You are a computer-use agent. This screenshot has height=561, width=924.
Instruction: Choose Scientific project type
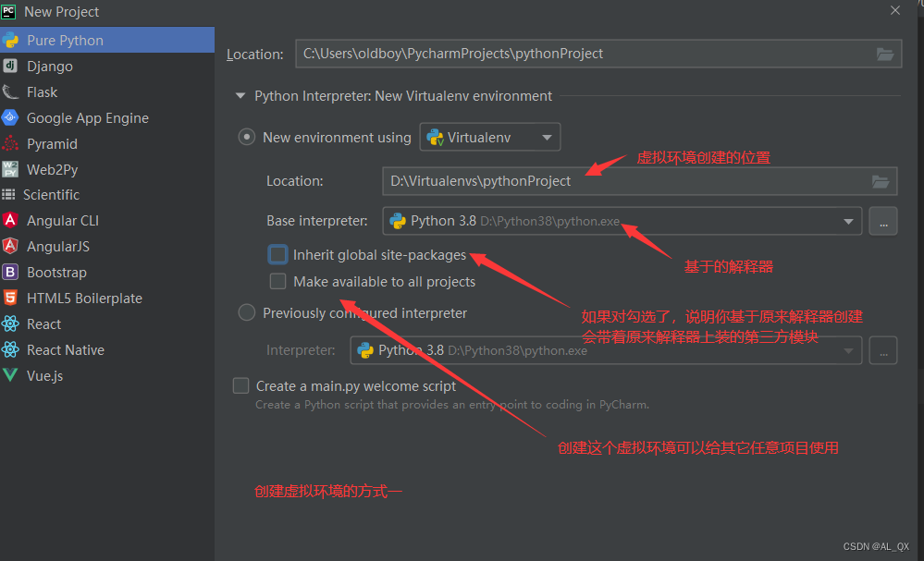pos(107,194)
